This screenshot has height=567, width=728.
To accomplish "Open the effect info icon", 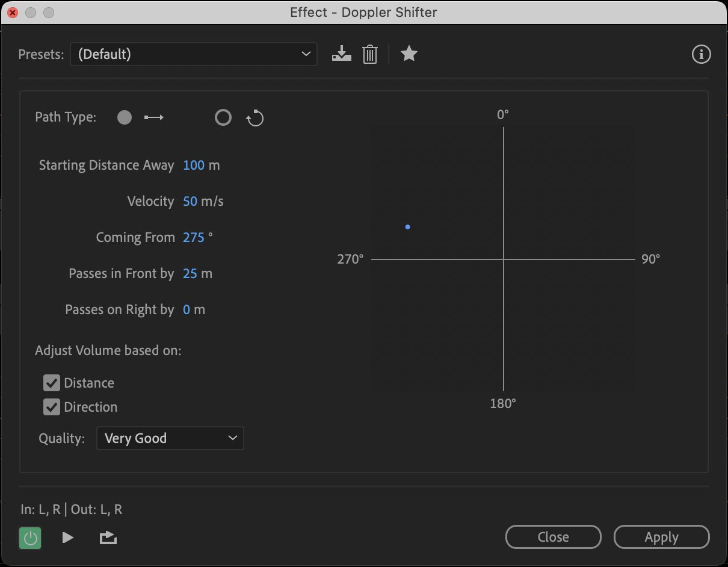I will click(x=701, y=55).
